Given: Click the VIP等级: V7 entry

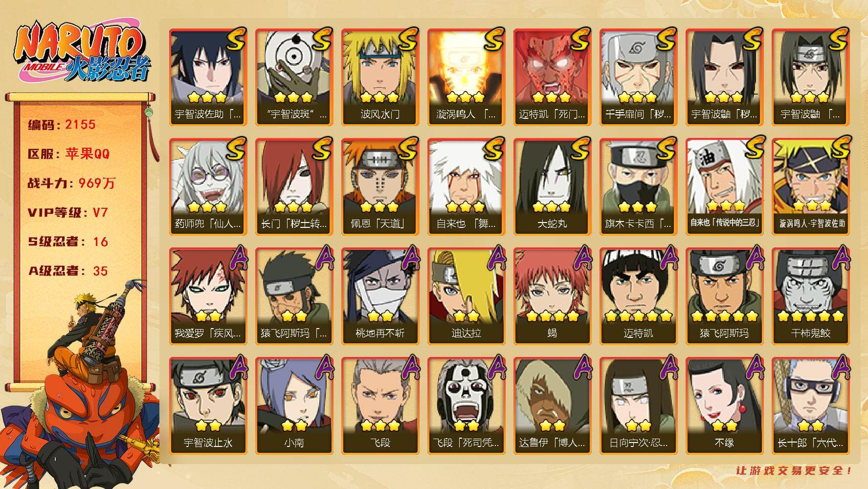Looking at the screenshot, I should click(67, 213).
